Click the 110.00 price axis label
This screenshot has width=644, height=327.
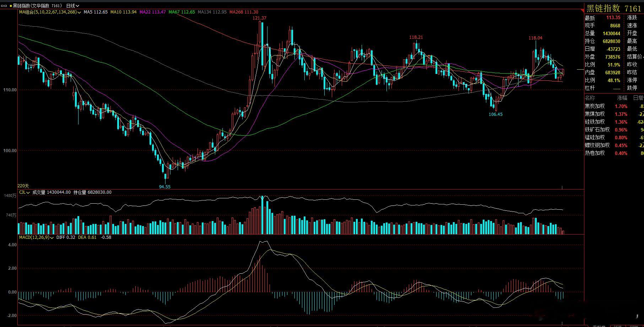10,90
